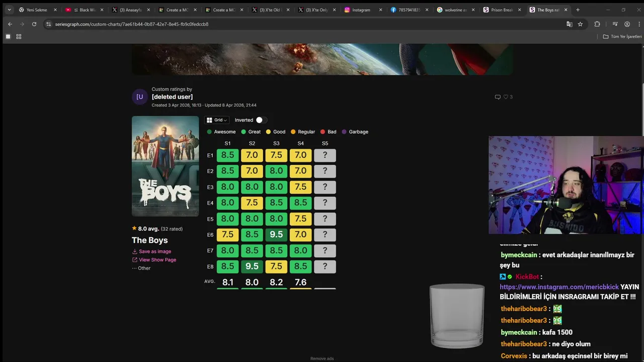The height and width of the screenshot is (362, 644).
Task: Click the [U] user avatar
Action: (x=139, y=97)
